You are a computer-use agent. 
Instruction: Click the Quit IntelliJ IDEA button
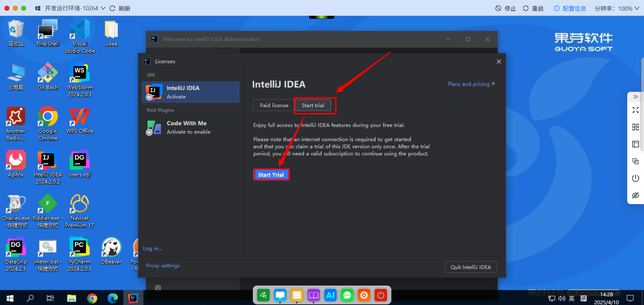(471, 267)
